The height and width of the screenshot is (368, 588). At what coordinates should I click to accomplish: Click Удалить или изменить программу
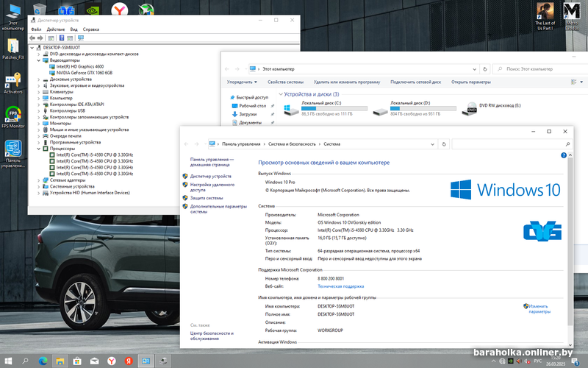(x=347, y=82)
